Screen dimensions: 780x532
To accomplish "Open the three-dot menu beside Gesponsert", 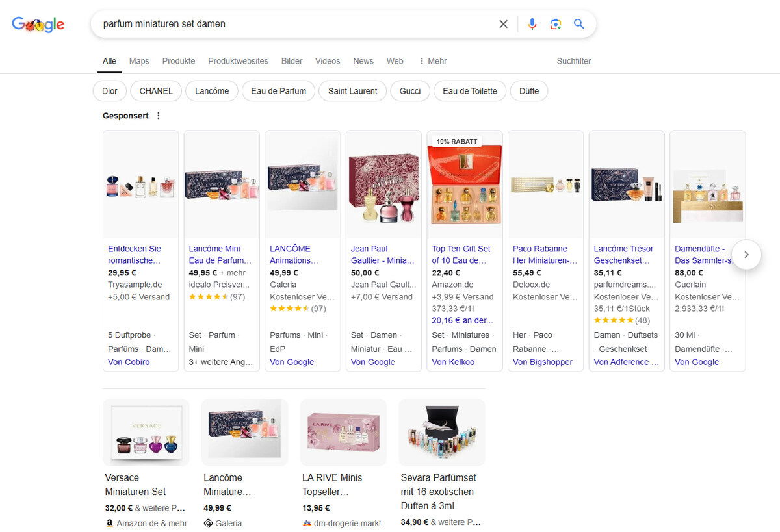I will [158, 116].
